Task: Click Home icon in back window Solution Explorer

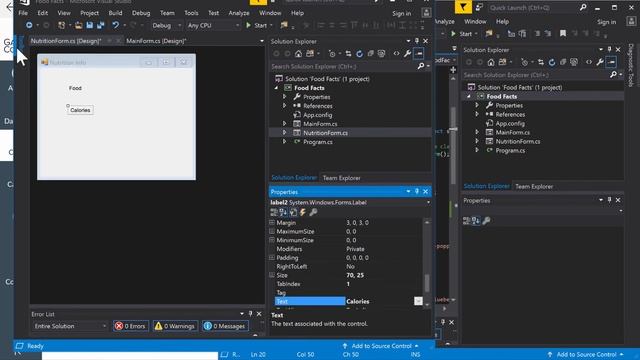Action: (491, 62)
